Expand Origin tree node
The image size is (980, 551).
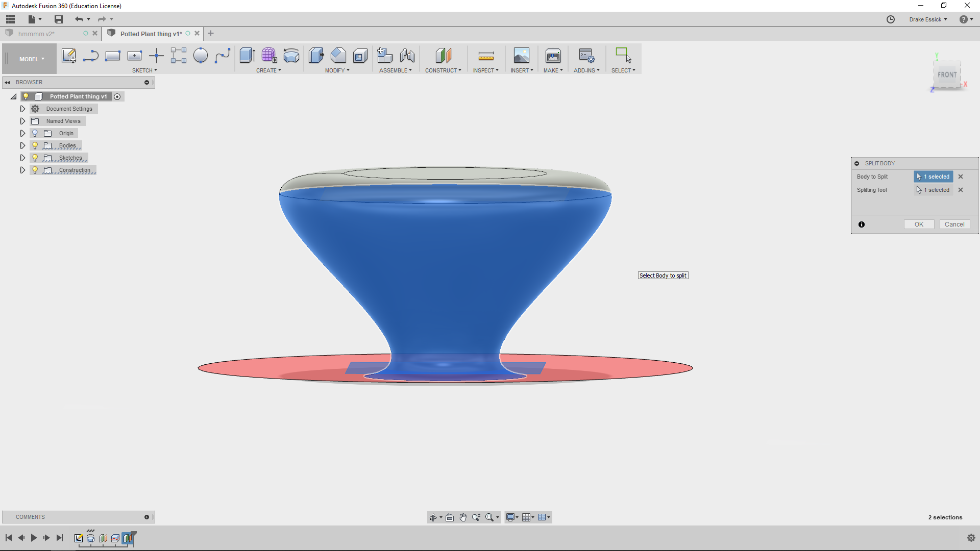coord(22,133)
